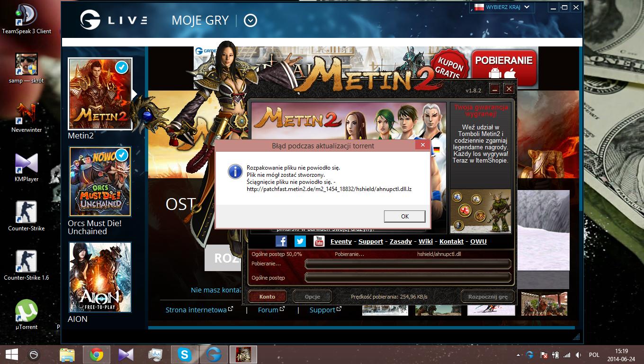Click OK in the torrent error dialog
This screenshot has height=364, width=644.
pyautogui.click(x=404, y=216)
